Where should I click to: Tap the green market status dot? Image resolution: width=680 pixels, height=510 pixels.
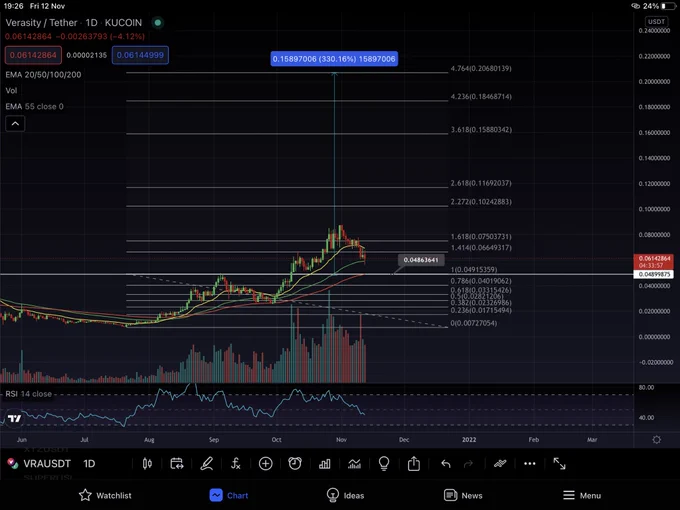pos(158,23)
